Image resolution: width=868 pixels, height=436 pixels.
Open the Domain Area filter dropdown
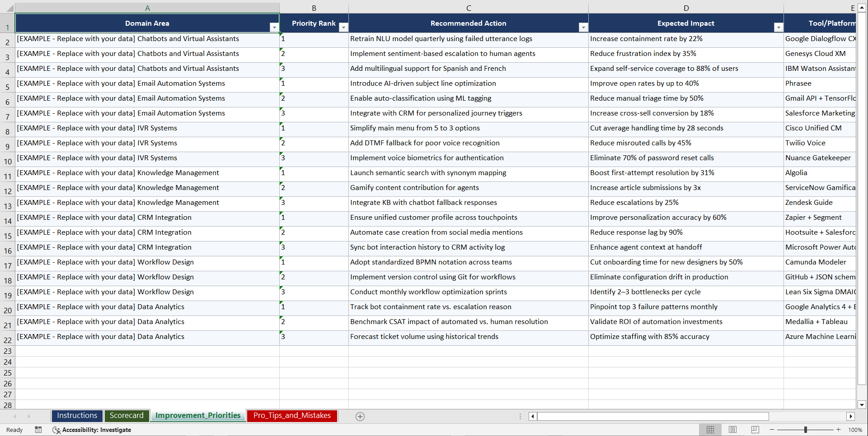(274, 27)
